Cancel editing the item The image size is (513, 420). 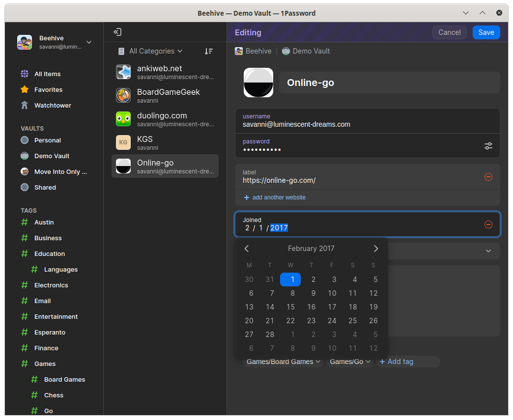(x=449, y=32)
